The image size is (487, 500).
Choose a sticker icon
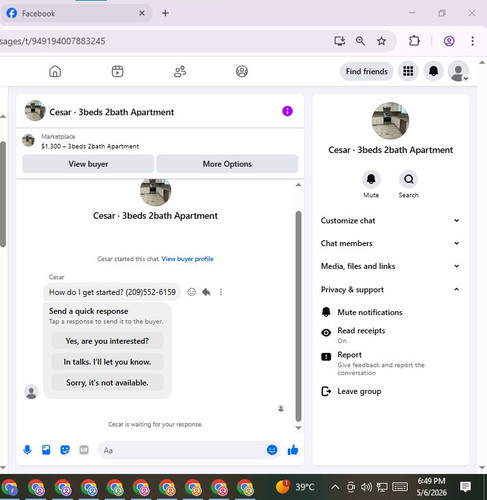point(65,450)
